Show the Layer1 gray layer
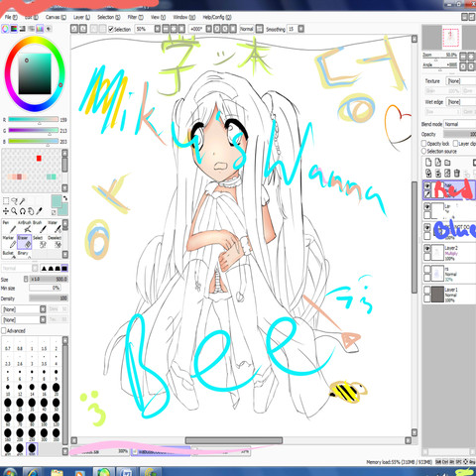Viewport: 476px width, 476px height. tap(427, 290)
